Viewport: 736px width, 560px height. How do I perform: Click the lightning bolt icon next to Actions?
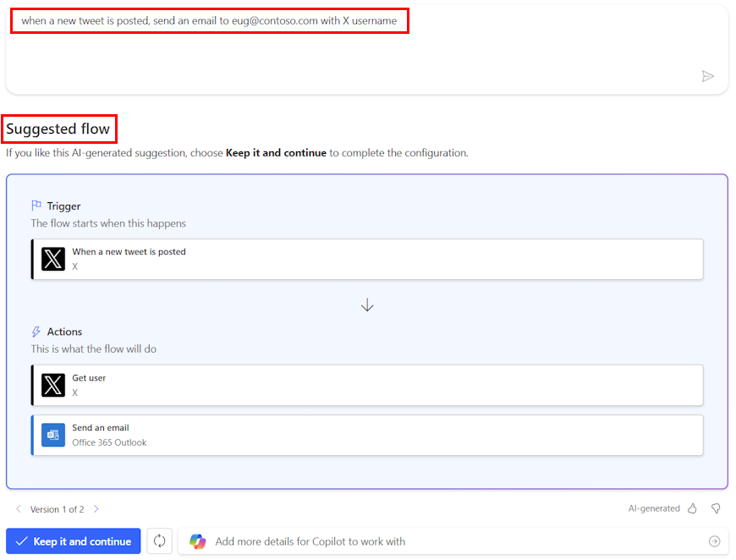coord(35,331)
